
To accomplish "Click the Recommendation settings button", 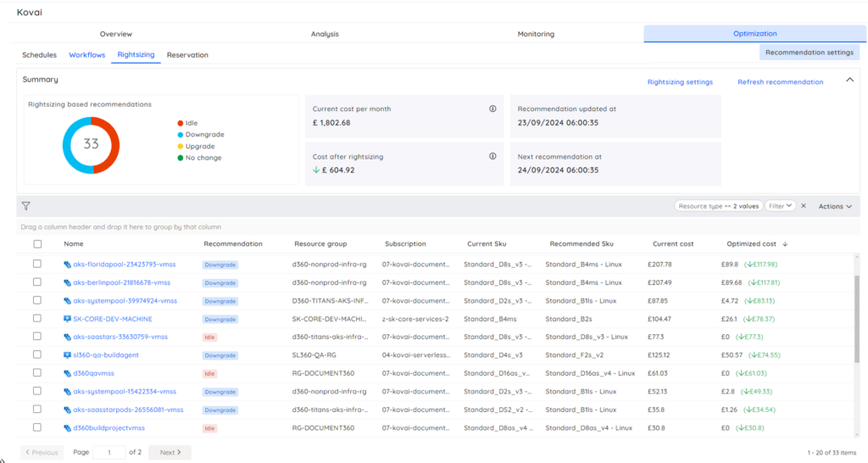I will click(809, 53).
